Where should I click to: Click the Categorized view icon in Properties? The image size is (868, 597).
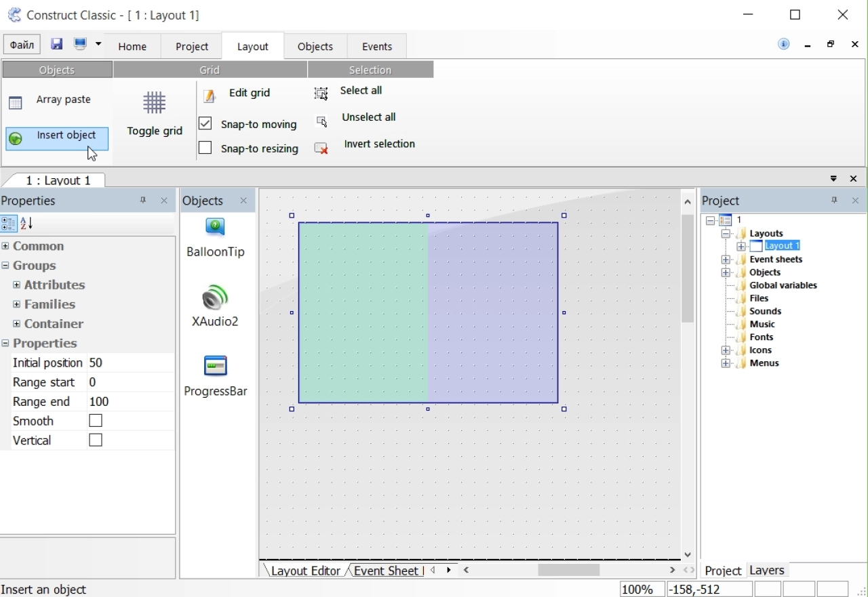point(9,224)
